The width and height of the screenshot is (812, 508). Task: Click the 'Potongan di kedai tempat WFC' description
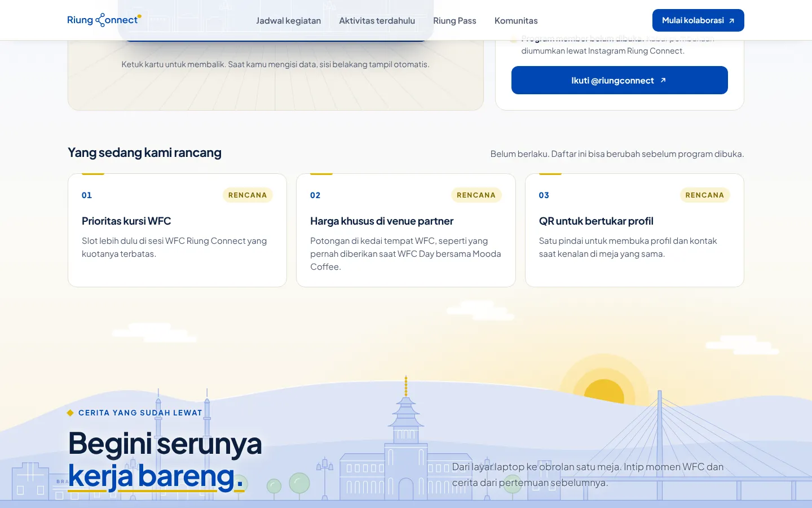click(405, 254)
